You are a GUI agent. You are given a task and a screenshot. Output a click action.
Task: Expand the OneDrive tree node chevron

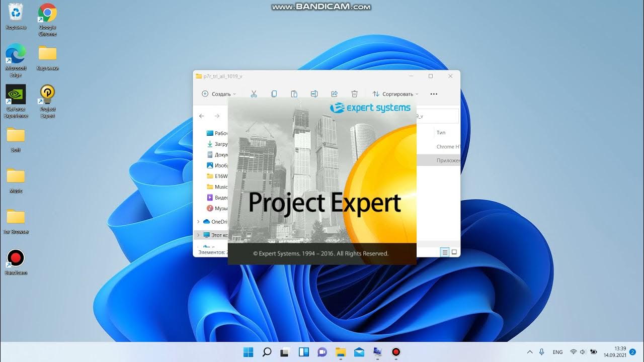(x=199, y=222)
